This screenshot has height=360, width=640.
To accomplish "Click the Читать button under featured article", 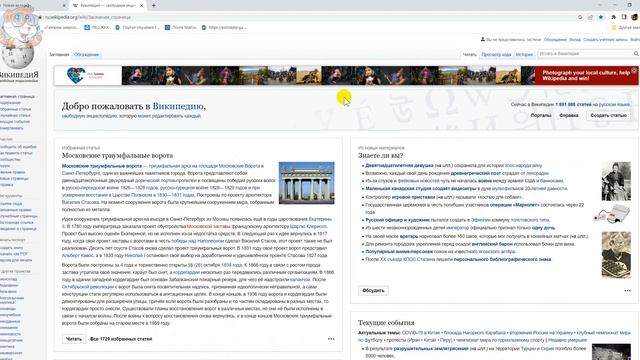I will click(74, 339).
